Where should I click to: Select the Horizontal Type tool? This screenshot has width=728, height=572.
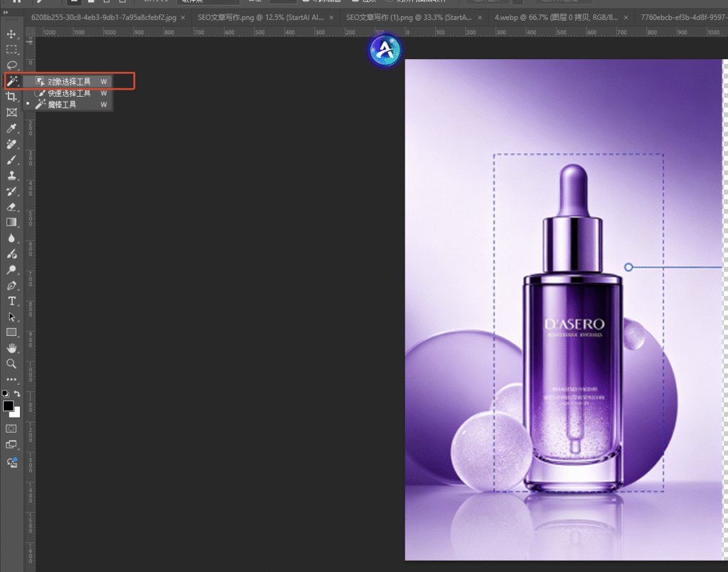[11, 301]
